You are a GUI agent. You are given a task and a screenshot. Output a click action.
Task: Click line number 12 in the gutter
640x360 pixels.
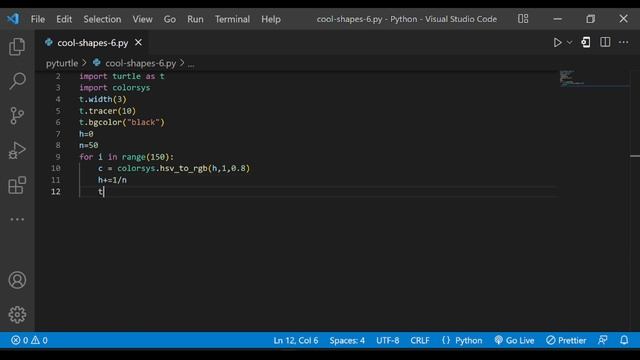56,191
